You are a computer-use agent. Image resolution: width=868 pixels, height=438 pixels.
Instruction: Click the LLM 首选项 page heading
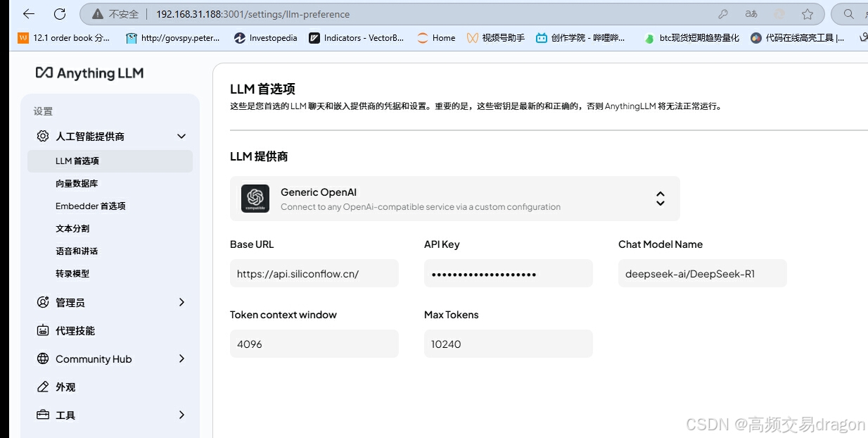click(262, 89)
